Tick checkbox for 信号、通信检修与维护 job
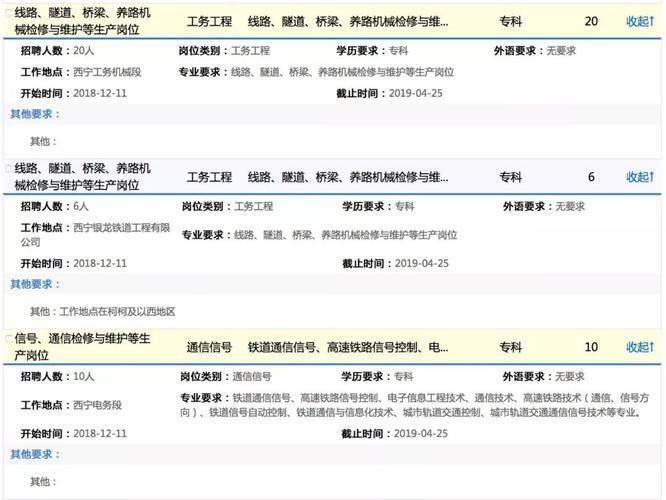 point(8,339)
